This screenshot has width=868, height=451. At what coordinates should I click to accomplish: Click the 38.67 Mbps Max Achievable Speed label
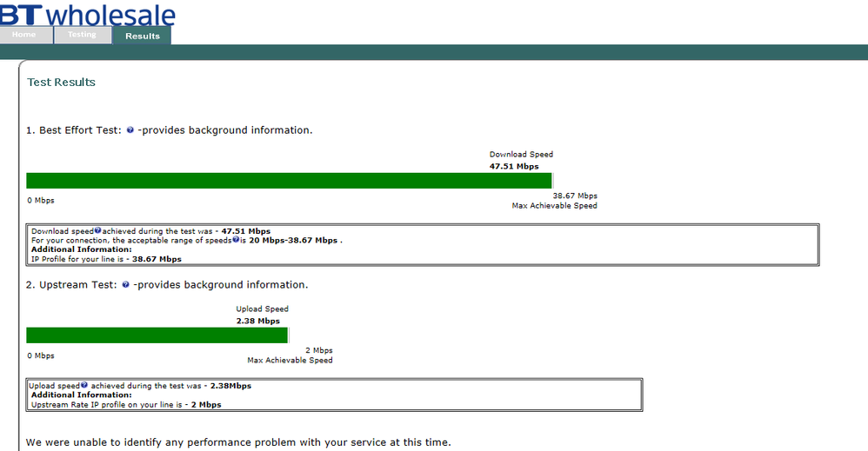574,196
